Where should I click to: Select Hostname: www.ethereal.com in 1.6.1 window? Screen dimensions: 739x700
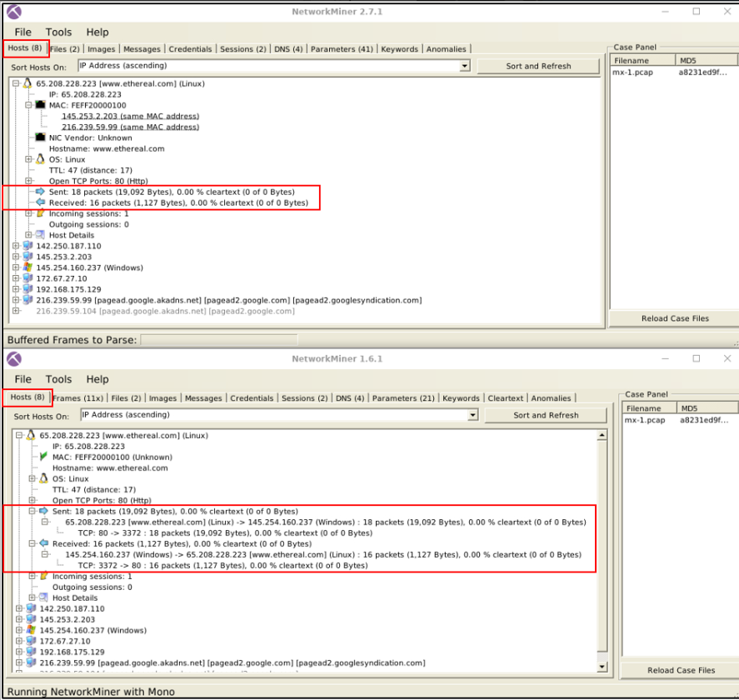(x=110, y=467)
